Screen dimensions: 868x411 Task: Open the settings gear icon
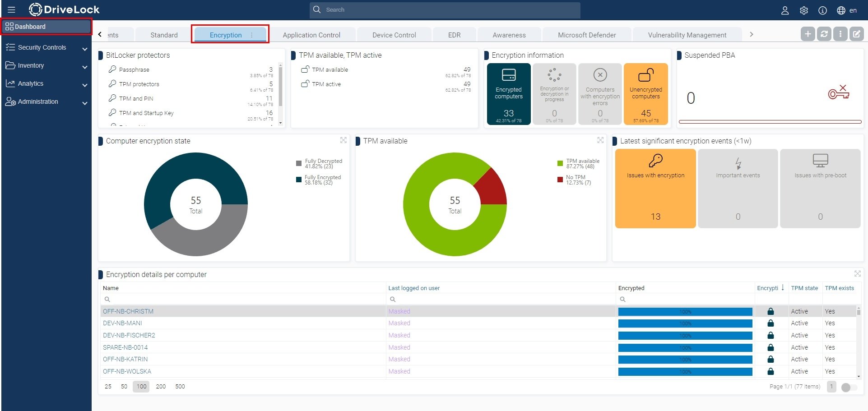(803, 10)
